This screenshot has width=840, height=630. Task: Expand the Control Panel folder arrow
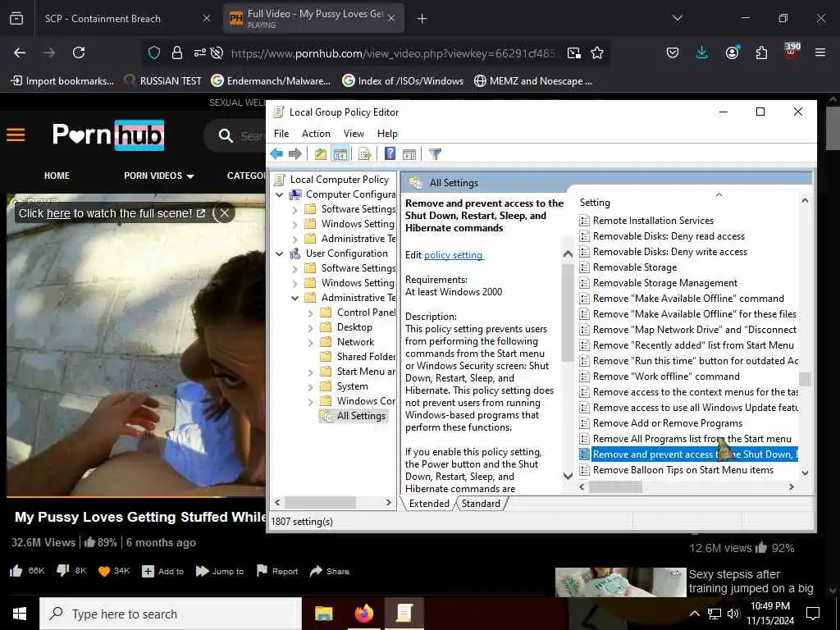(310, 313)
